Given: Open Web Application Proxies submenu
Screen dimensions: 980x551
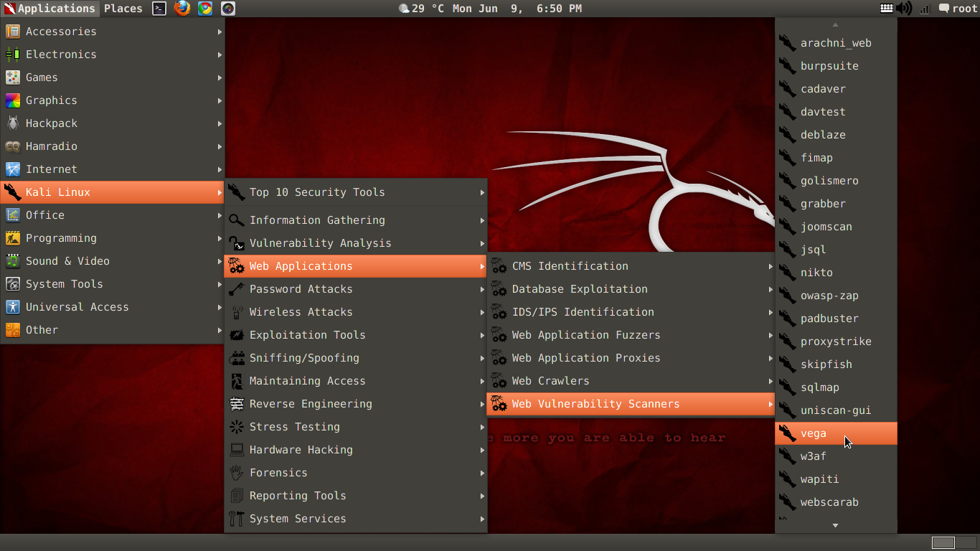Looking at the screenshot, I should (x=631, y=358).
